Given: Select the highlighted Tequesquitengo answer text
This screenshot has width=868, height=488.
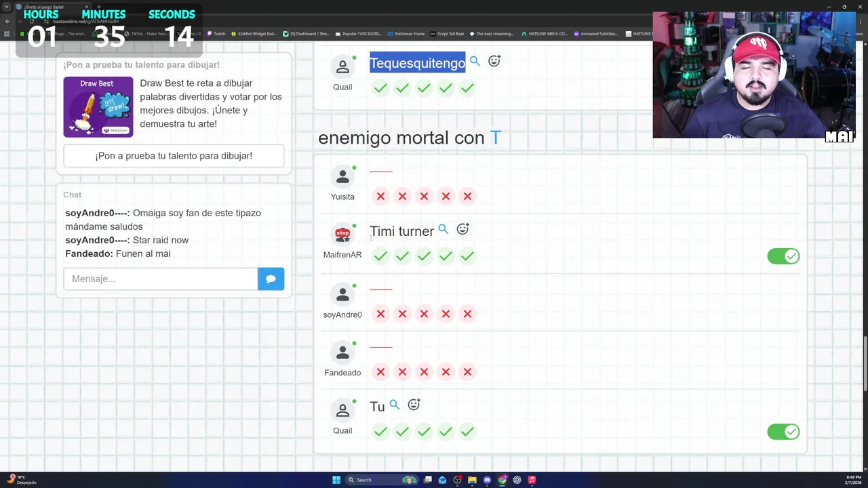Looking at the screenshot, I should [x=418, y=63].
